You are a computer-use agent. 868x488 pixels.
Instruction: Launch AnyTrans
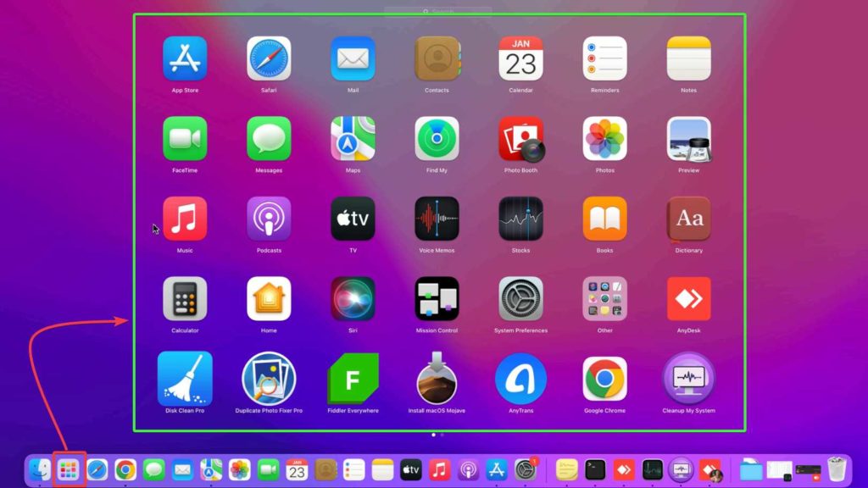point(521,379)
